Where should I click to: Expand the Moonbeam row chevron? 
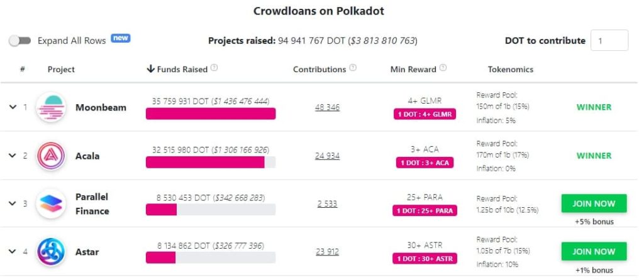point(13,107)
